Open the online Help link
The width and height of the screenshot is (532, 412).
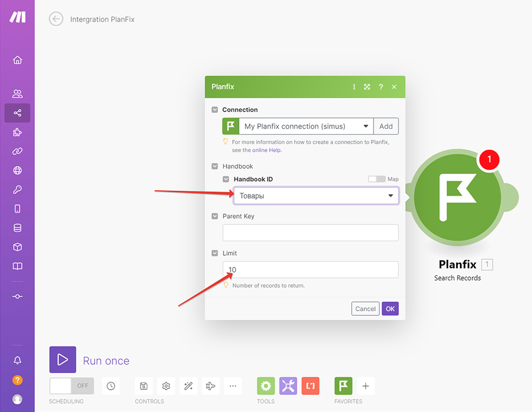(267, 150)
